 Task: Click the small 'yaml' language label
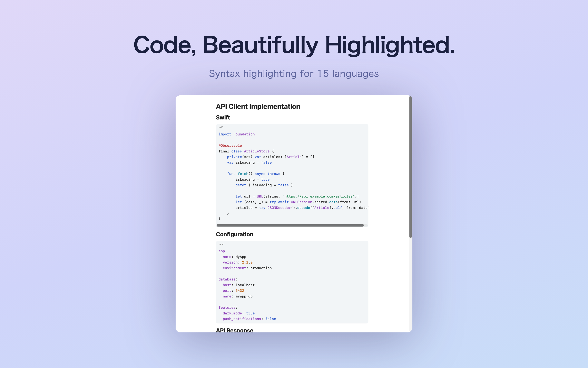pyautogui.click(x=221, y=244)
